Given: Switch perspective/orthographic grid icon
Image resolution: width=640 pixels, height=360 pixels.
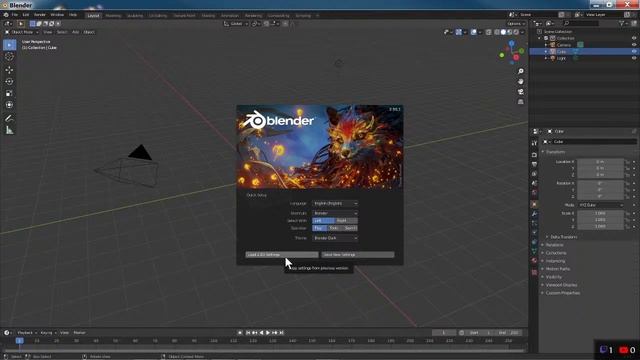Looking at the screenshot, I should click(x=520, y=102).
